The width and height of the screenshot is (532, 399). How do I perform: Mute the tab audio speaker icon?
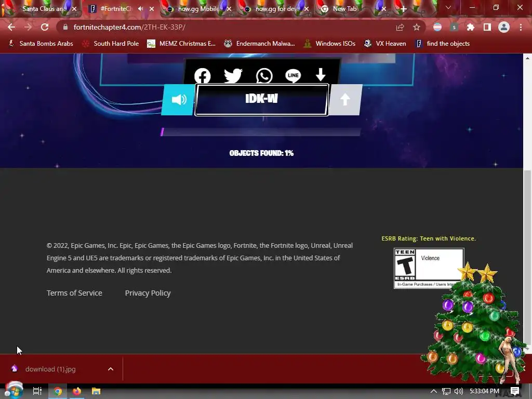140,9
